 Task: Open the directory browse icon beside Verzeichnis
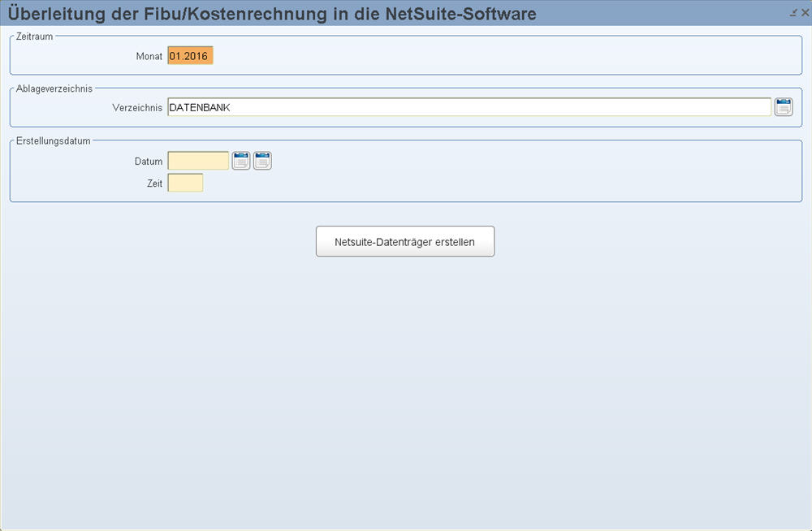784,107
